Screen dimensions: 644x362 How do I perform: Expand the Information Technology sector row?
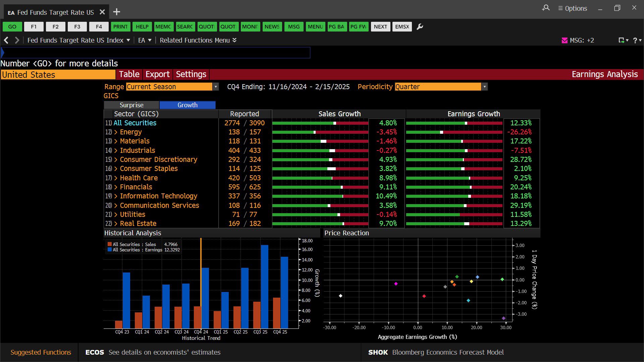[116, 196]
